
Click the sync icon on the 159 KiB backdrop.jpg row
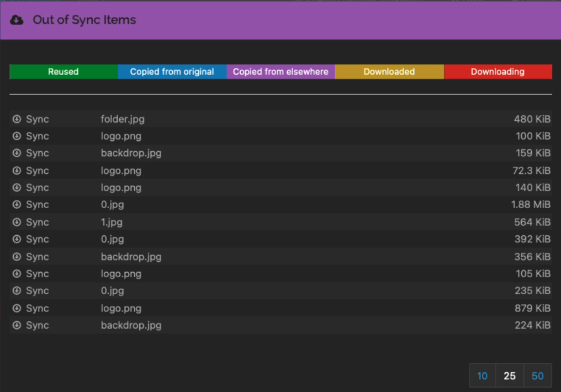(x=17, y=153)
